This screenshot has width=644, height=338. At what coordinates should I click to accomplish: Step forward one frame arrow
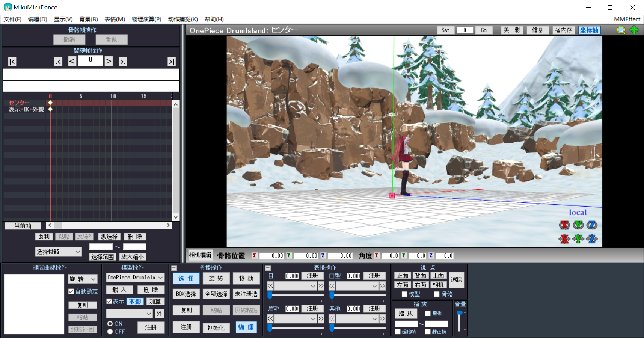pos(109,61)
